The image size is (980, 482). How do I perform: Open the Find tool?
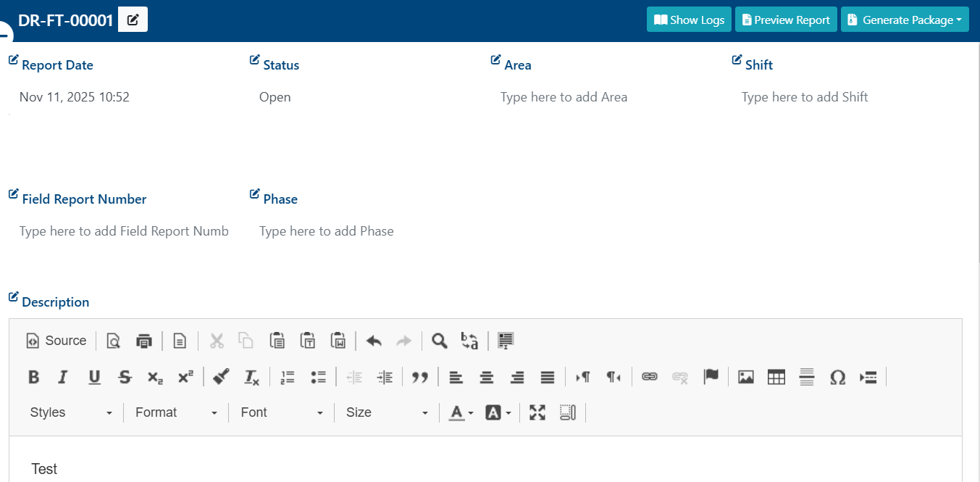point(439,341)
